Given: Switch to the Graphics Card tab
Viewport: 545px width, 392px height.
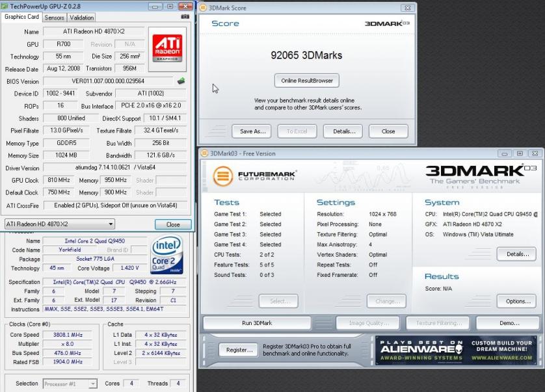Looking at the screenshot, I should point(21,17).
